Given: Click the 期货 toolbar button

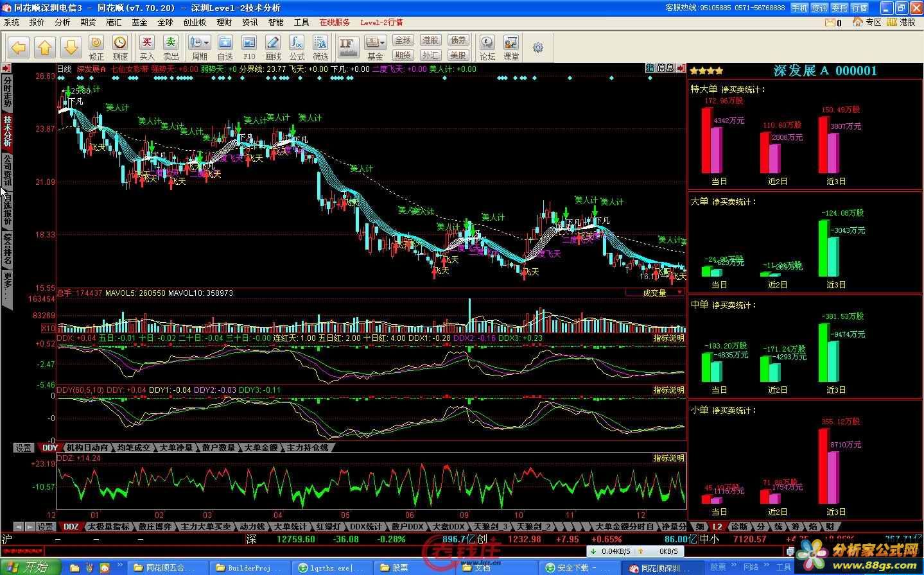Looking at the screenshot, I should pyautogui.click(x=403, y=55).
